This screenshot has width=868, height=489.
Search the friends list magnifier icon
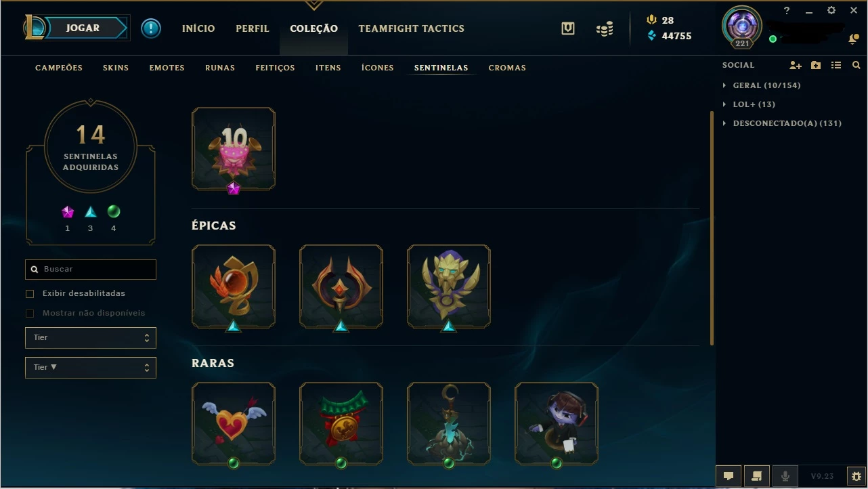click(x=856, y=65)
